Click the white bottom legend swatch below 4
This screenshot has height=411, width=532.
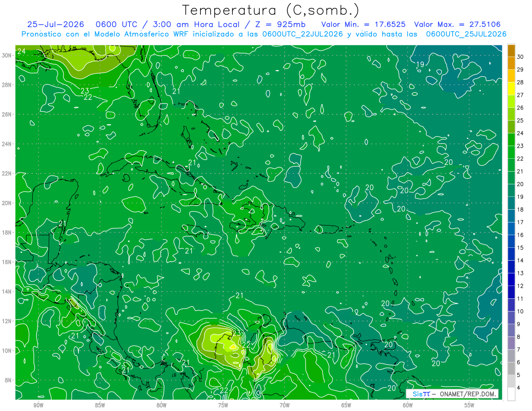tap(511, 394)
